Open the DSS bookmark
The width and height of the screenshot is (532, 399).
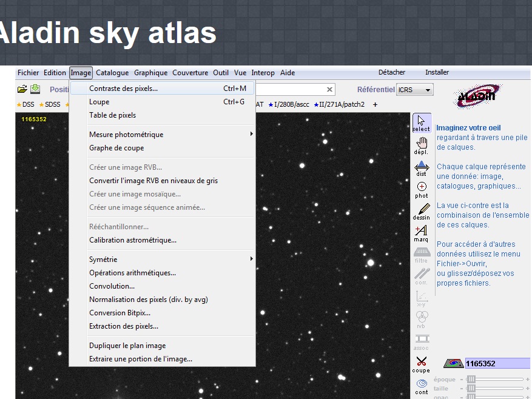[25, 104]
